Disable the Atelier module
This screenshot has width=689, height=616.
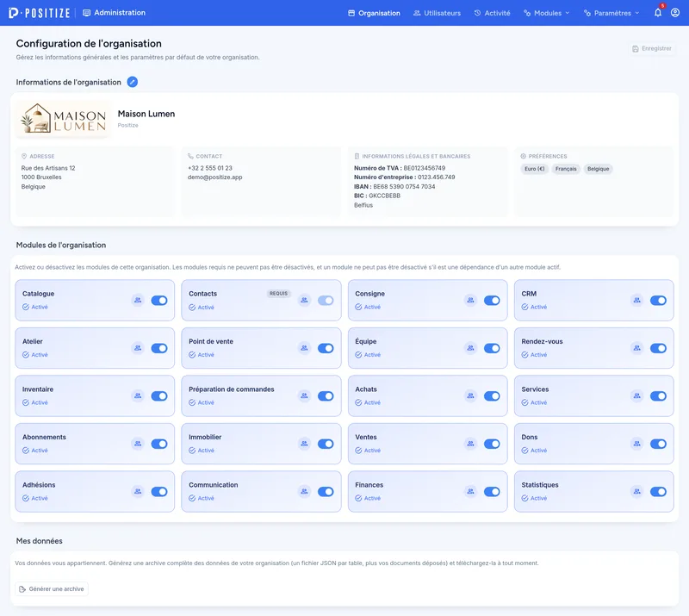click(x=159, y=348)
